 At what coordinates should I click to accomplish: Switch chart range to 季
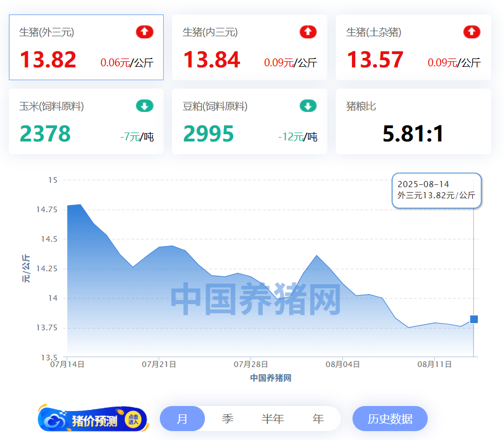(228, 418)
